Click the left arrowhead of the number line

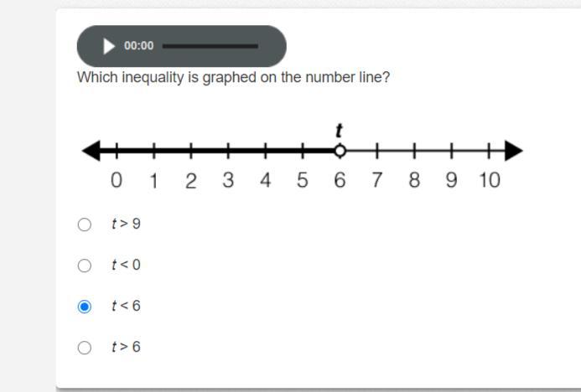pyautogui.click(x=91, y=151)
